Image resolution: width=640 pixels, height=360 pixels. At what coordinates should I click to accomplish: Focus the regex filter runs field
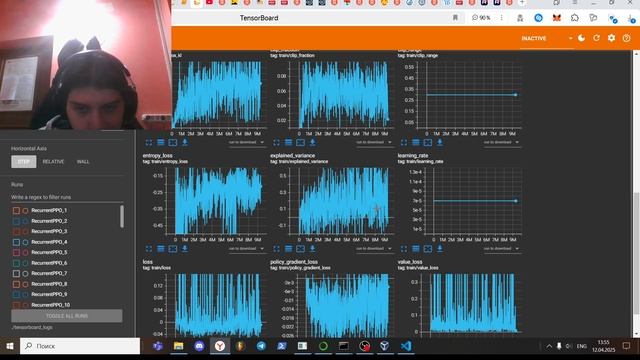(67, 197)
